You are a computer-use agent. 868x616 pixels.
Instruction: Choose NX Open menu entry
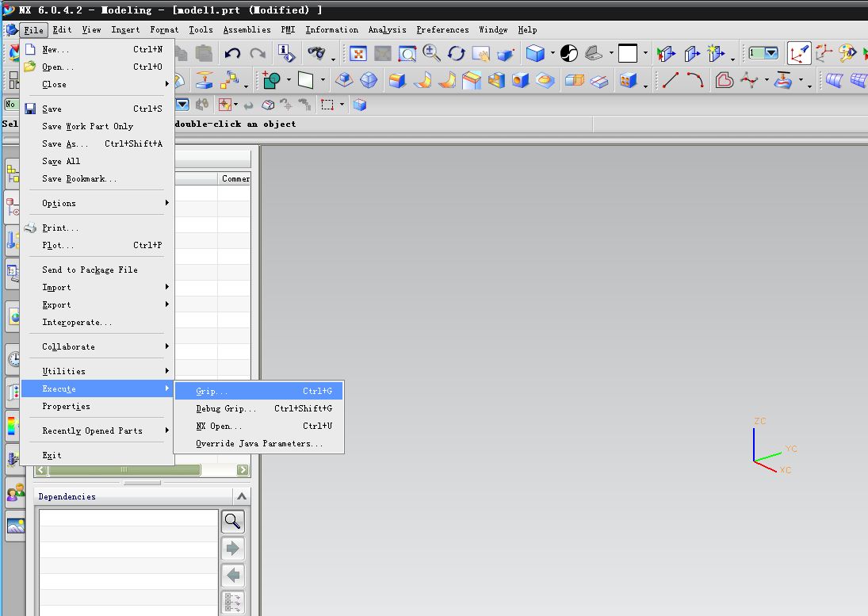point(259,427)
